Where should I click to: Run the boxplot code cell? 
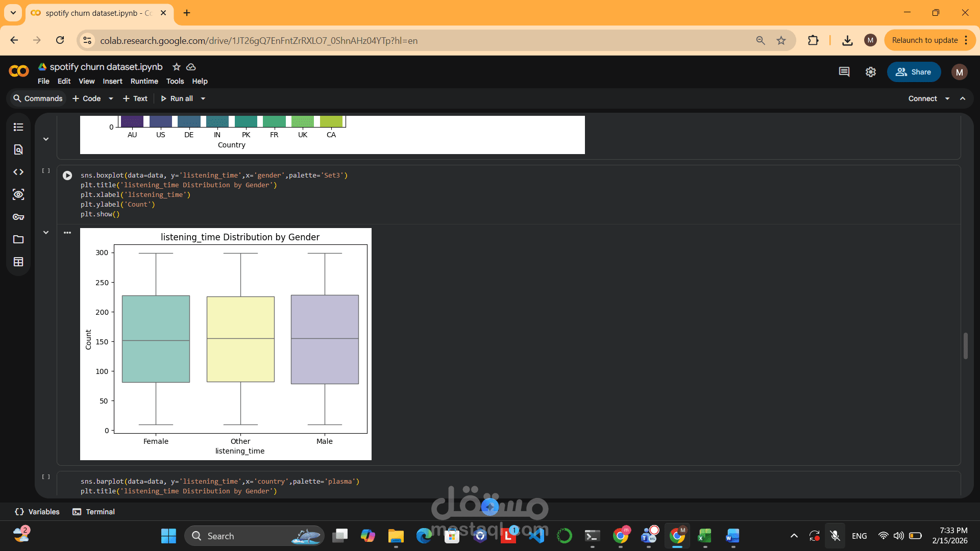point(67,176)
